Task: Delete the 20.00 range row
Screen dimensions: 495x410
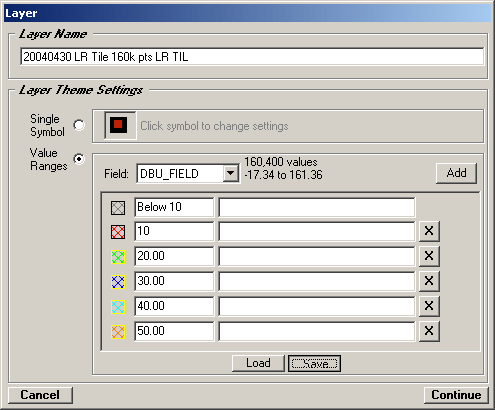Action: click(429, 256)
